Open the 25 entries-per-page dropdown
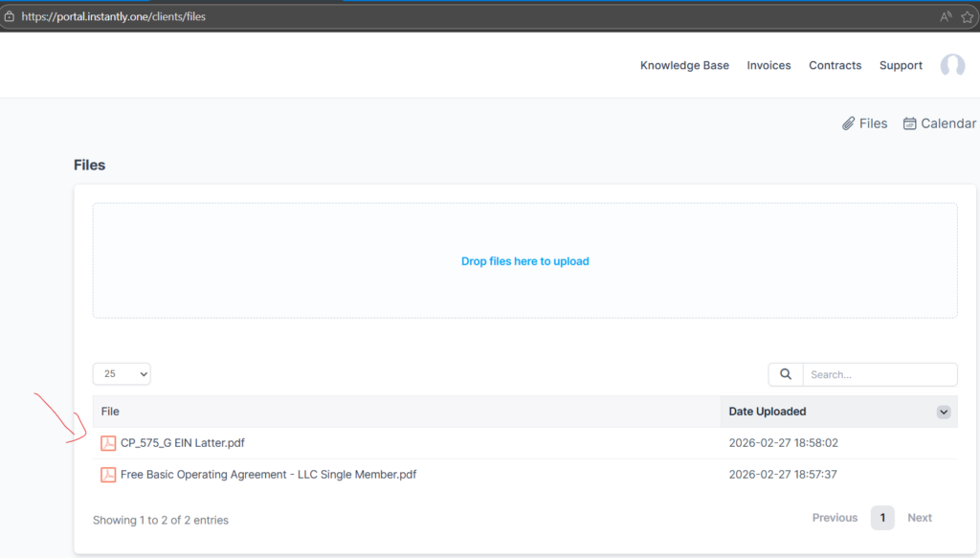 [x=122, y=374]
